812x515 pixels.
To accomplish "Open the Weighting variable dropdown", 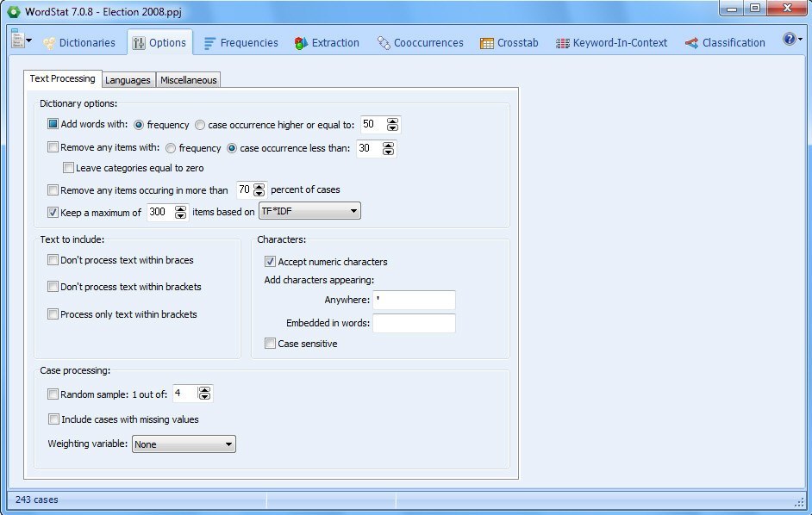I will coord(228,444).
